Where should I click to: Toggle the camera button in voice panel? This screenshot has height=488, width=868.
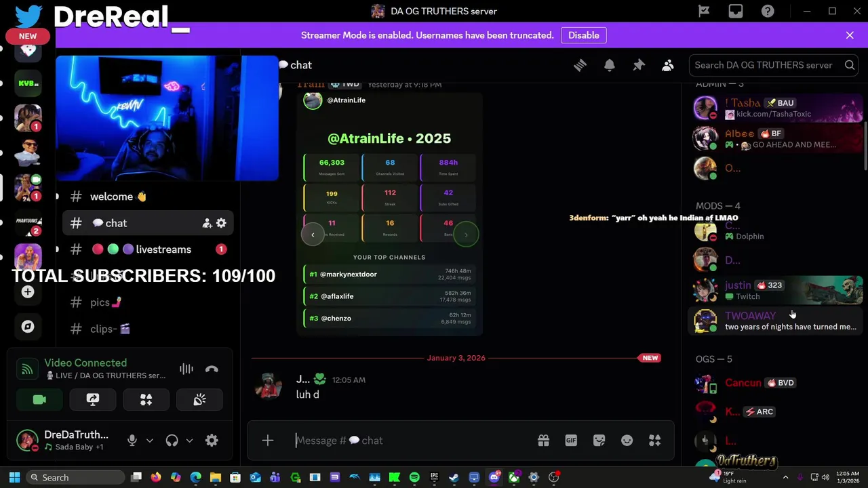tap(39, 400)
